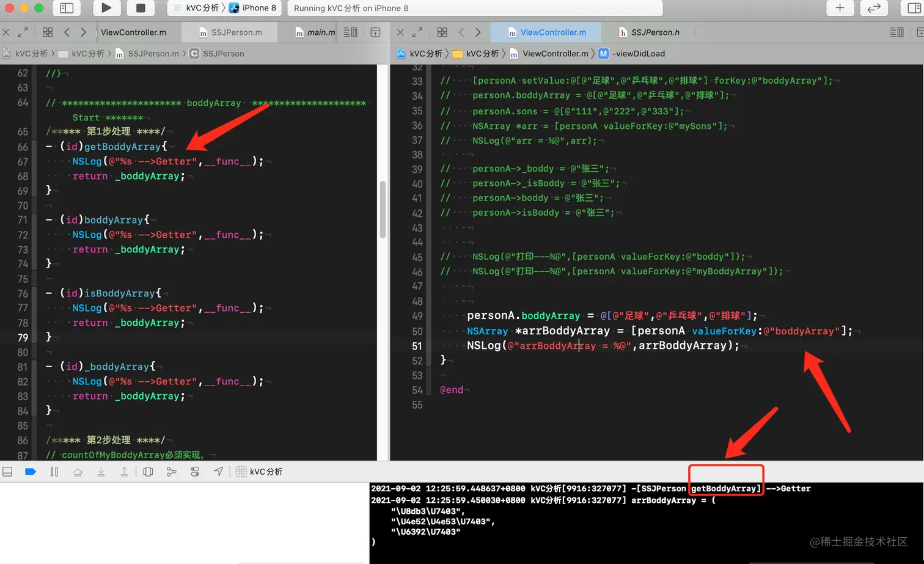Open related items menu in right editor
Viewport: 924px width, 564px height.
[x=442, y=32]
